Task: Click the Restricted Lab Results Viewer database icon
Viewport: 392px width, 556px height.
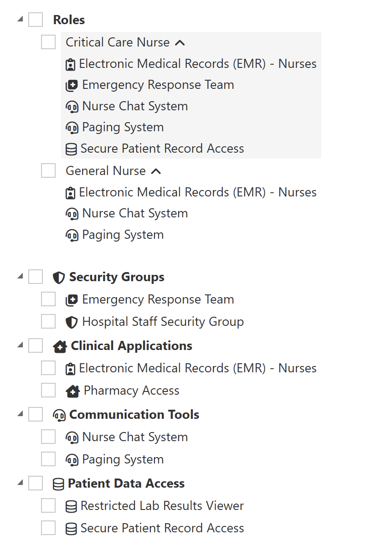Action: pos(71,506)
